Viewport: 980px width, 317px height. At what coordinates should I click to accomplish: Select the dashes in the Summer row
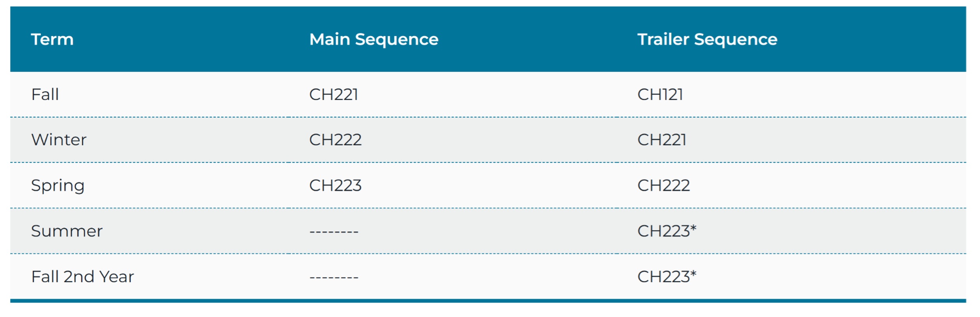[x=334, y=232]
